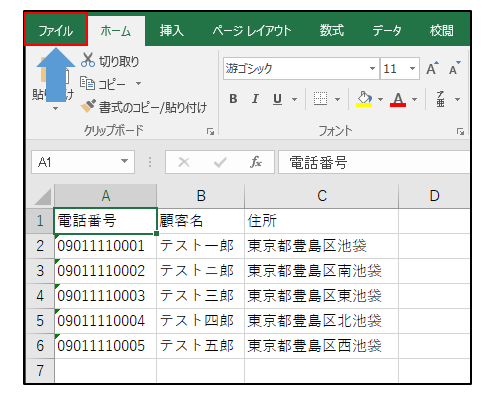Open the フォント group dialog launcher
Viewport: 489px width, 397px height.
(x=460, y=132)
